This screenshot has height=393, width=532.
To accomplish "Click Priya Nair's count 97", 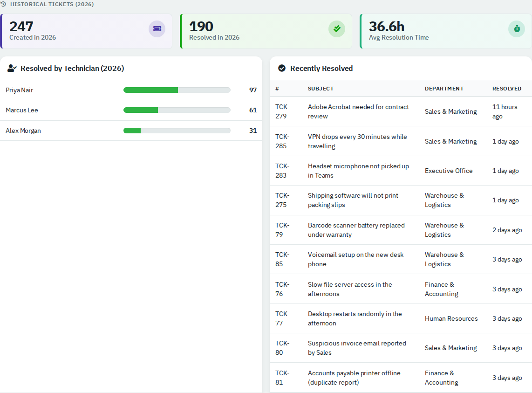I will 253,90.
